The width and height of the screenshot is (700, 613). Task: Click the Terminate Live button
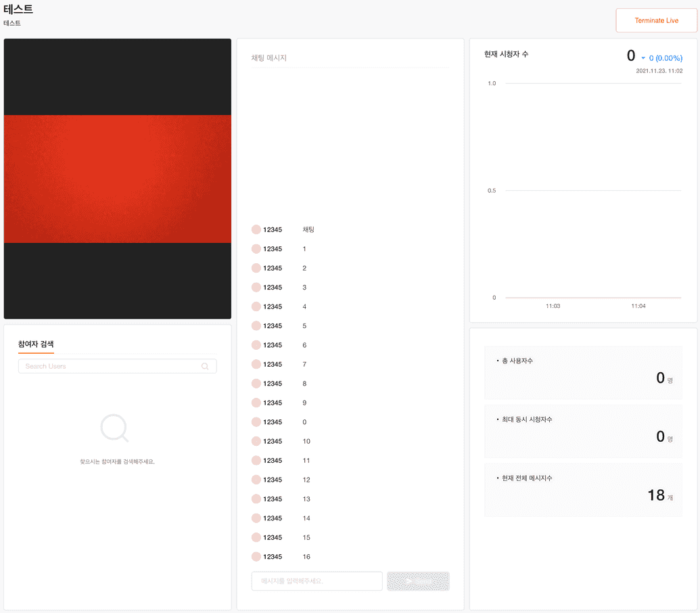[x=656, y=20]
